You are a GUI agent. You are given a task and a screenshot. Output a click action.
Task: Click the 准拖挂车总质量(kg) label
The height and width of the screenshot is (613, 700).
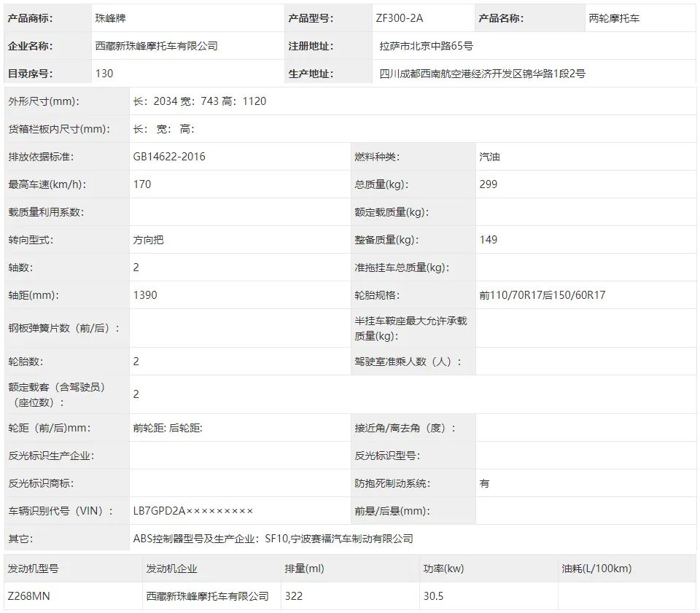pos(402,268)
